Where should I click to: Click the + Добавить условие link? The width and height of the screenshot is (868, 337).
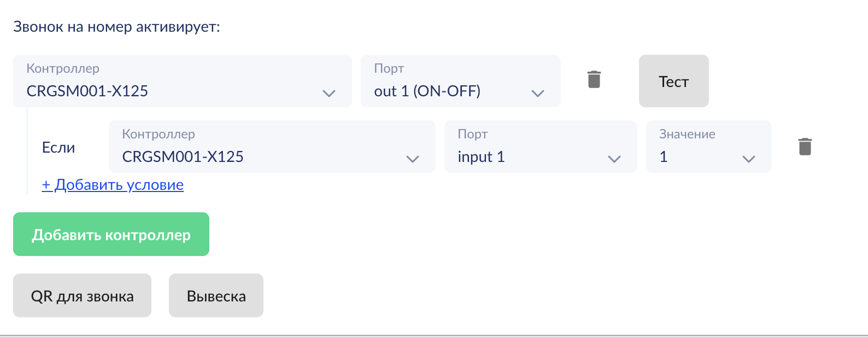pos(113,185)
